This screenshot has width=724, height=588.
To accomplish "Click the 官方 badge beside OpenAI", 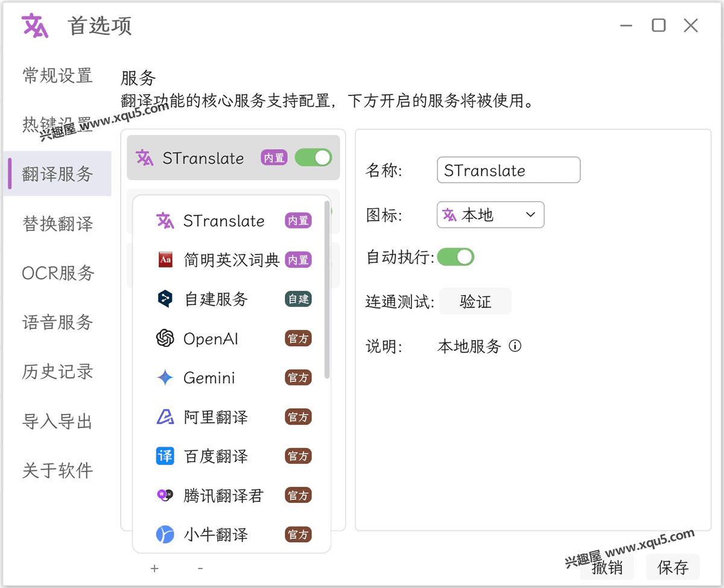I will [x=298, y=338].
